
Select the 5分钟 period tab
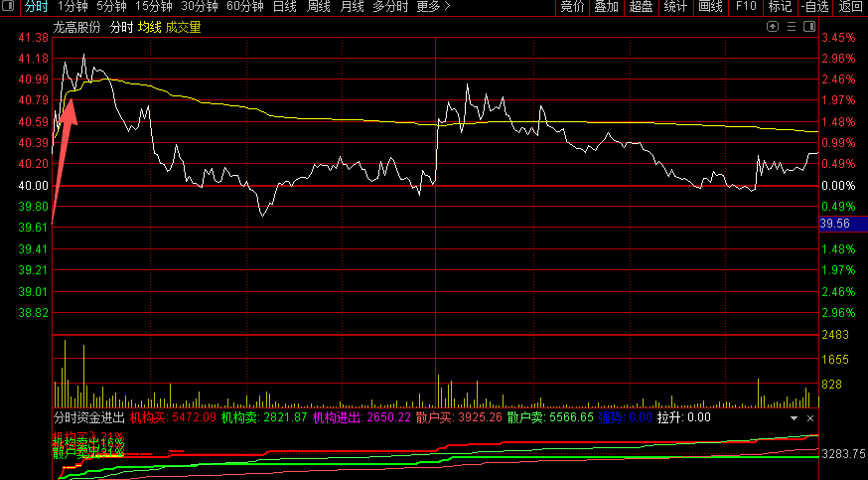(111, 7)
